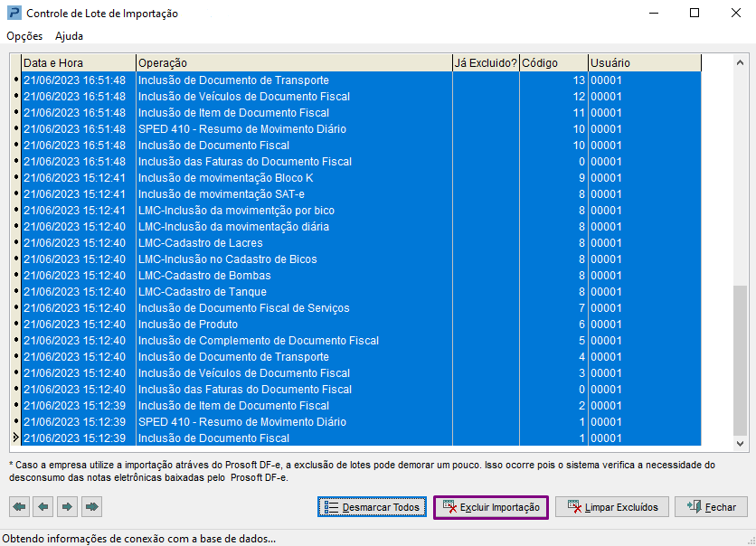Close the window with the X button
This screenshot has height=546, width=756.
(x=736, y=13)
